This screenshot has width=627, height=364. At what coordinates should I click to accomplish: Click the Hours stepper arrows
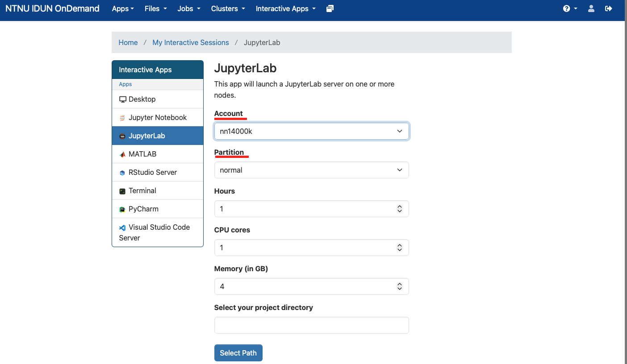point(400,209)
